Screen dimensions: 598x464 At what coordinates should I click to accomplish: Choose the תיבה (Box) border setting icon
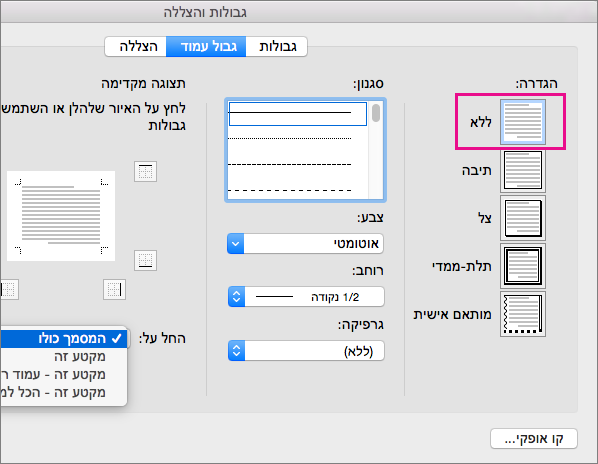(523, 170)
